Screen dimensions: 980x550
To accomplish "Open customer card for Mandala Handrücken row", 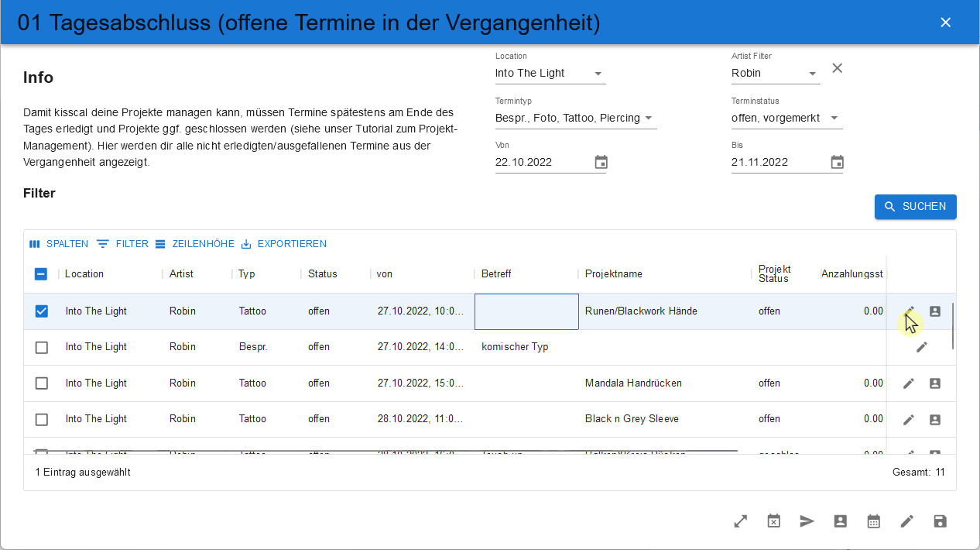I will 935,383.
